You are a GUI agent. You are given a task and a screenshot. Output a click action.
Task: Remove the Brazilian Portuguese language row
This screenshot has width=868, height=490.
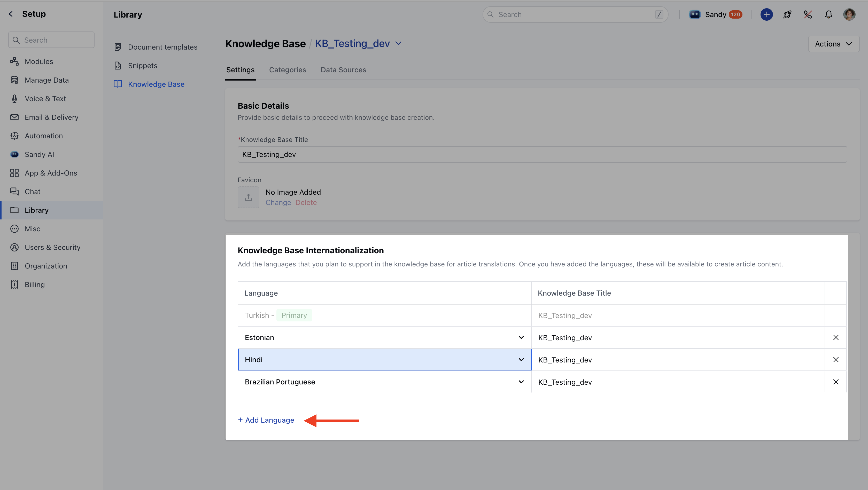coord(836,382)
